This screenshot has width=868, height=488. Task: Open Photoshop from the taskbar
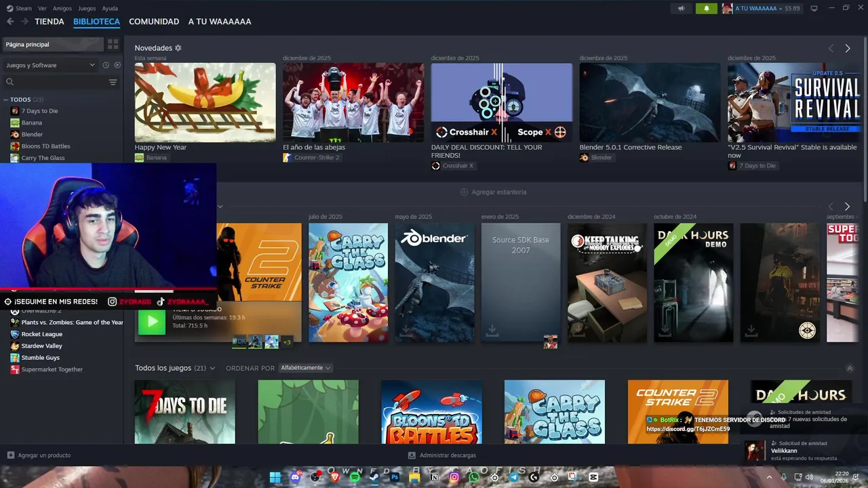pos(395,477)
